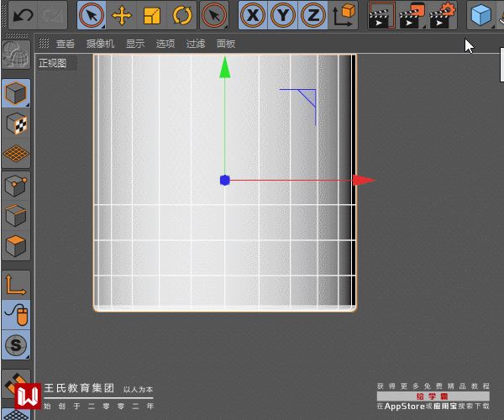The image size is (504, 420).
Task: Click the blue axis center handle
Action: point(224,181)
